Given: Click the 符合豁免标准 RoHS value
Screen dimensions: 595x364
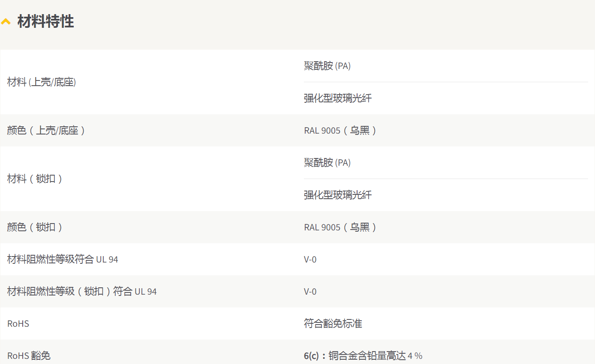Looking at the screenshot, I should coord(333,324).
